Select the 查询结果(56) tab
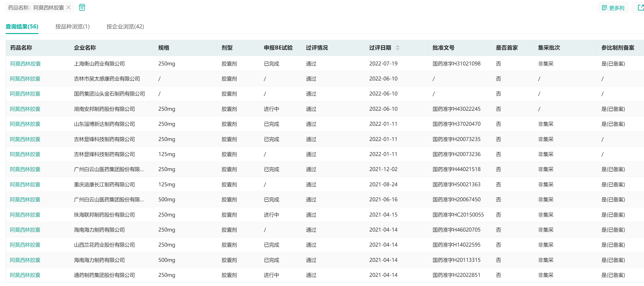 tap(22, 27)
